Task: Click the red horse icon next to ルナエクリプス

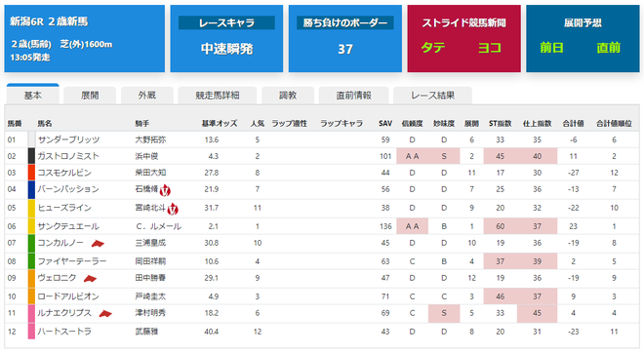Action: (105, 314)
